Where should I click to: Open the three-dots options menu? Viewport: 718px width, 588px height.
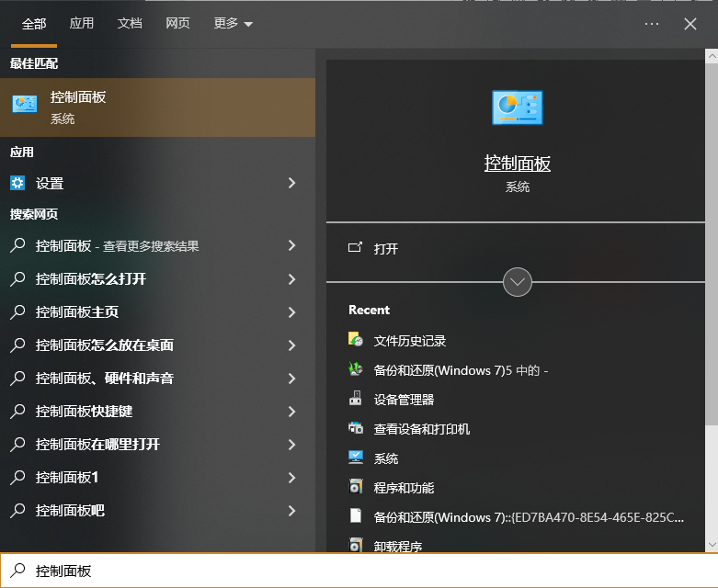(x=651, y=23)
